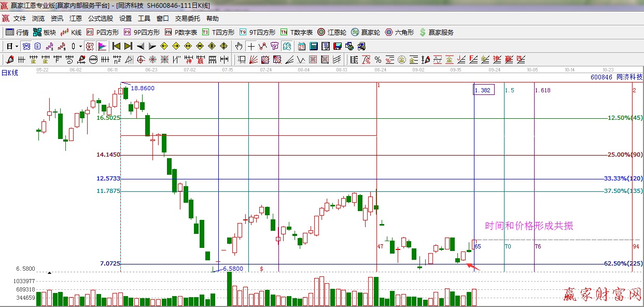Open the 江恩轮 Gann wheel tool
644x307 pixels.
(333, 32)
